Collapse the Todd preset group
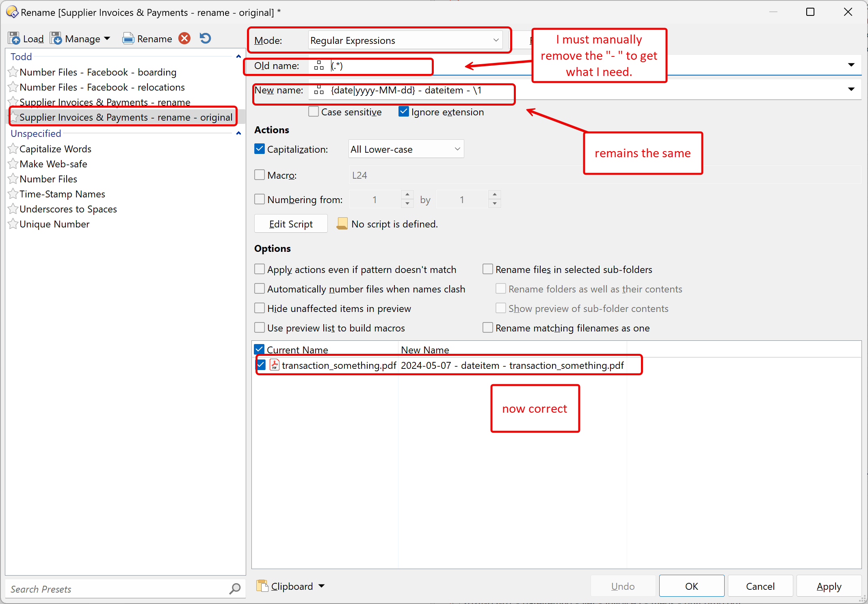 point(238,57)
